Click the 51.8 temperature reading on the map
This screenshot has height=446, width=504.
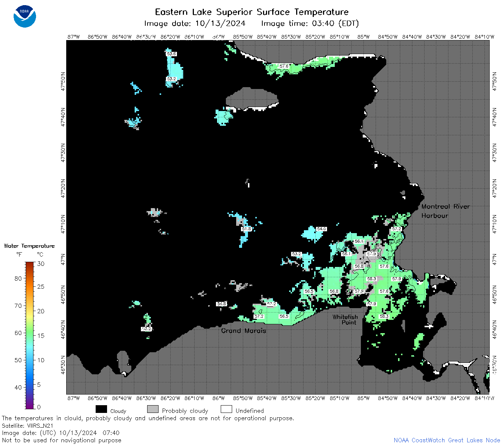pos(246,229)
